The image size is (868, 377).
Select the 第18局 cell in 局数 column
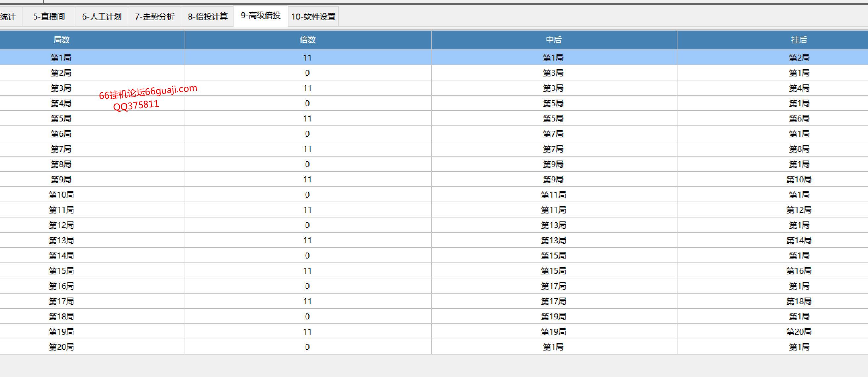coord(92,316)
